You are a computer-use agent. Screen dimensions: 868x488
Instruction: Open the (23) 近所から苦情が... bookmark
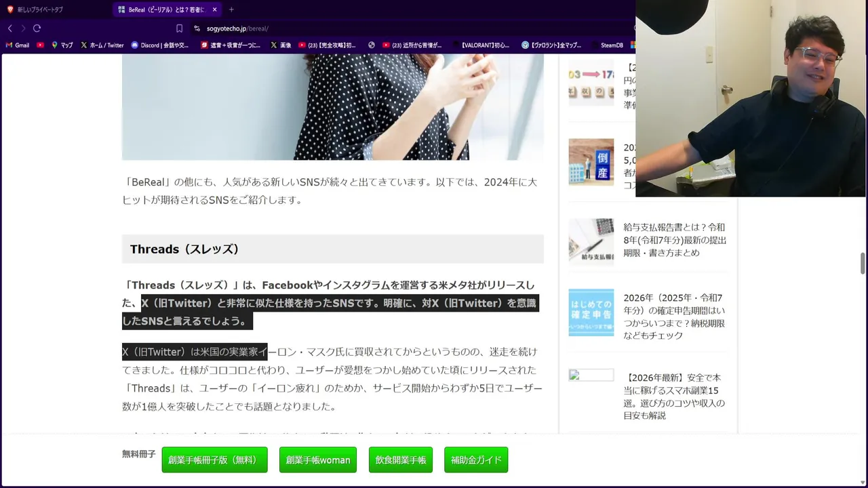[412, 45]
